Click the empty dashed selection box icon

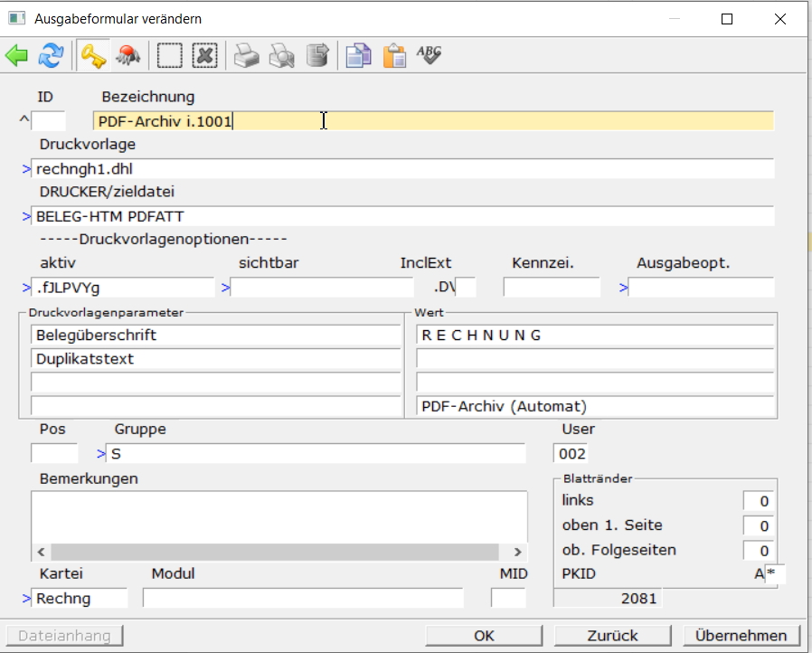[170, 56]
